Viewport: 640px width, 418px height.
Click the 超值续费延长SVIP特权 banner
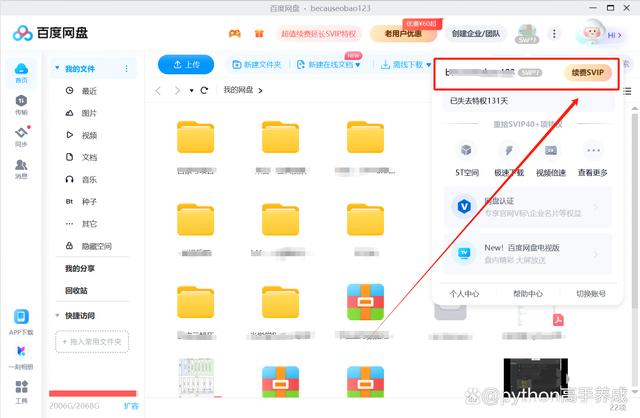(x=319, y=33)
